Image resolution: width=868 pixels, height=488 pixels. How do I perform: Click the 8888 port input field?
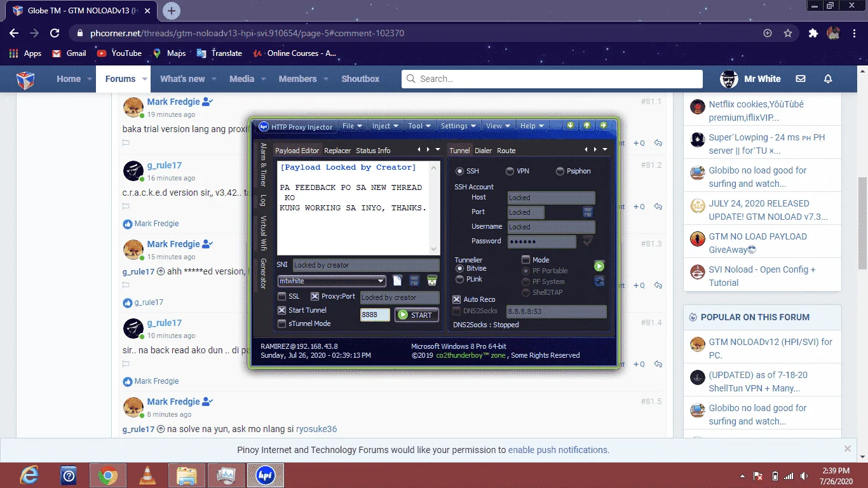click(375, 315)
